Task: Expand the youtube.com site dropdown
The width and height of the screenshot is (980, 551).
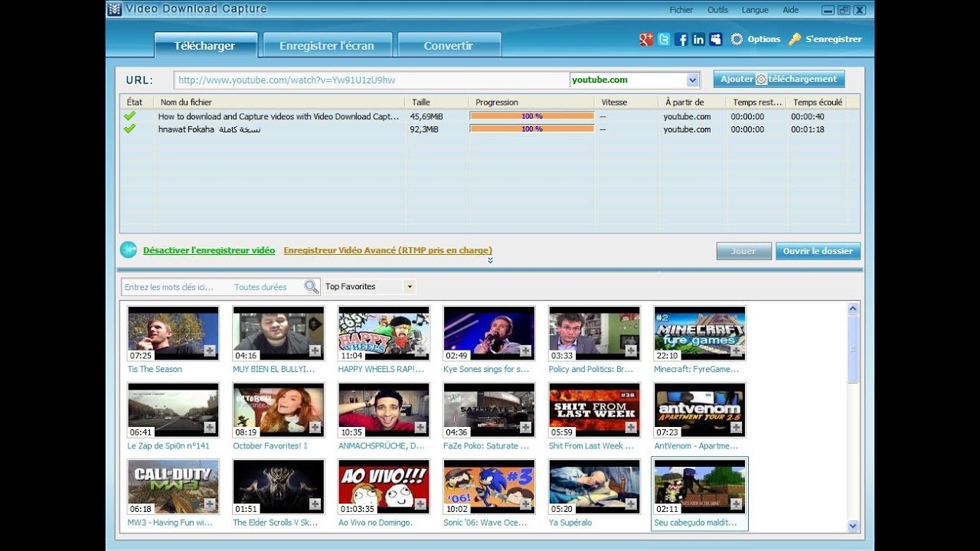Action: tap(692, 80)
